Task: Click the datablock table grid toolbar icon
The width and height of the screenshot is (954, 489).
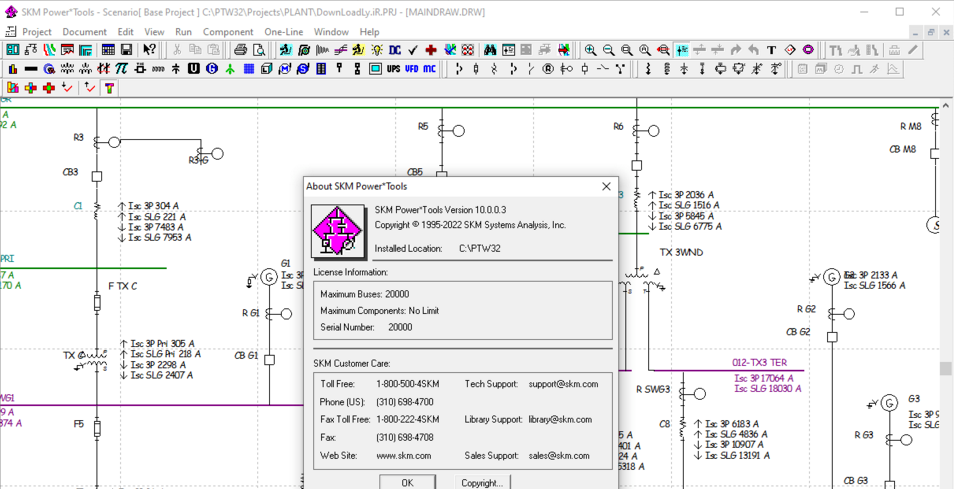Action: tap(108, 50)
